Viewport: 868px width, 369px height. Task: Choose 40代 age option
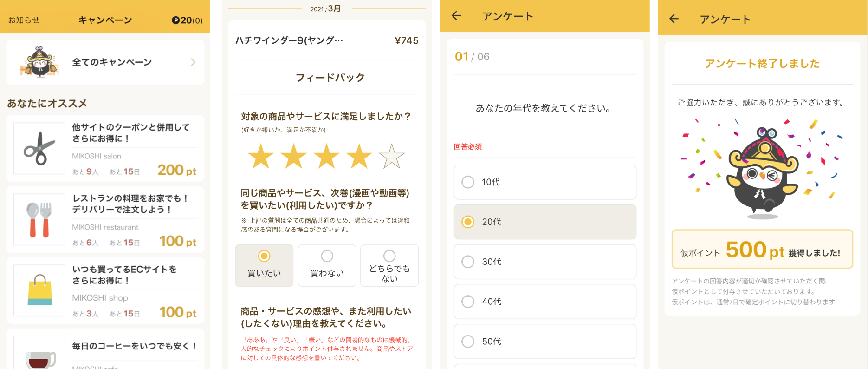tap(545, 302)
